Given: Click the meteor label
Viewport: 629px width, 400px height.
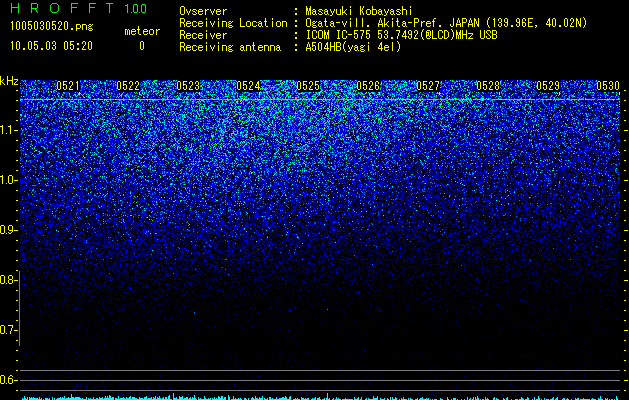Looking at the screenshot, I should 142,31.
